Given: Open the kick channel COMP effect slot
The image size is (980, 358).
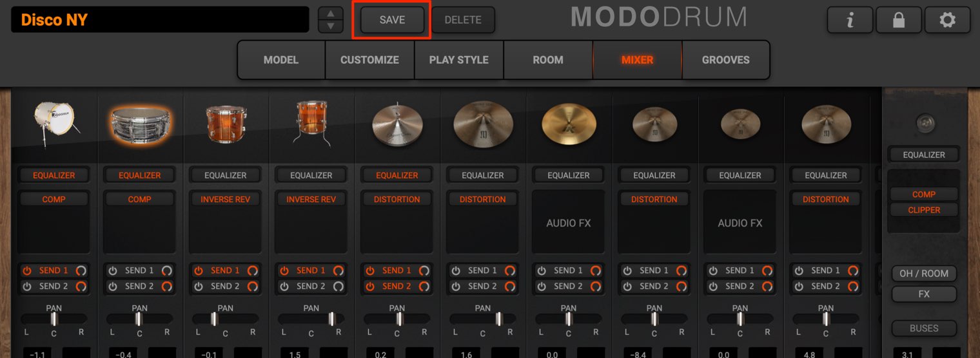Looking at the screenshot, I should 54,200.
